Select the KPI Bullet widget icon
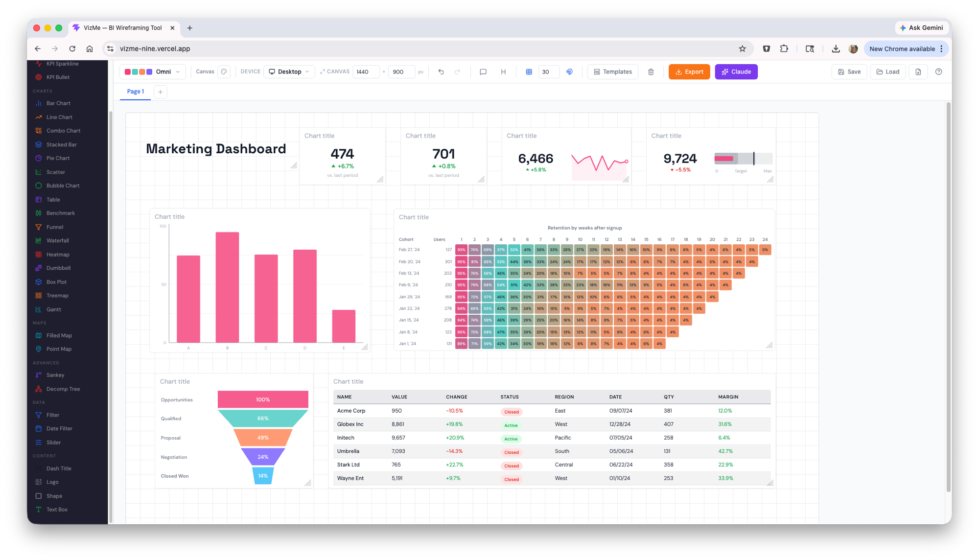Screen dimensions: 979x560 39,77
